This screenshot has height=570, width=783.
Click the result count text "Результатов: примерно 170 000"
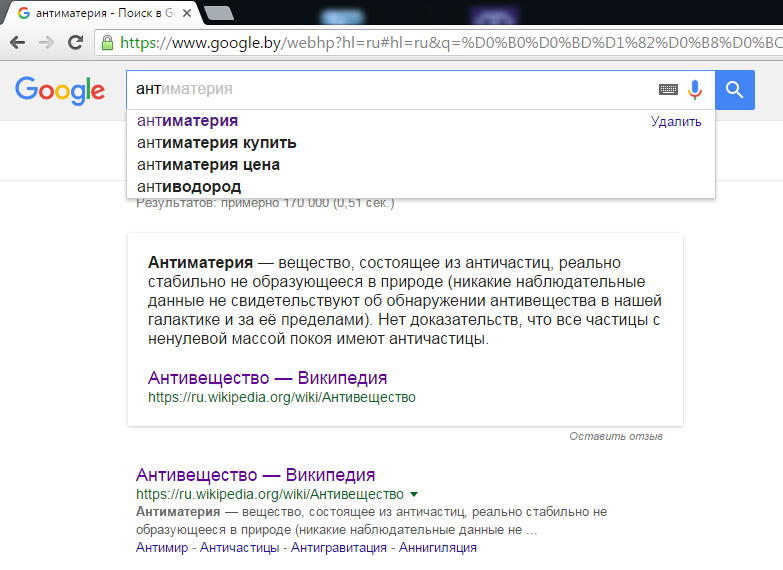click(x=233, y=203)
